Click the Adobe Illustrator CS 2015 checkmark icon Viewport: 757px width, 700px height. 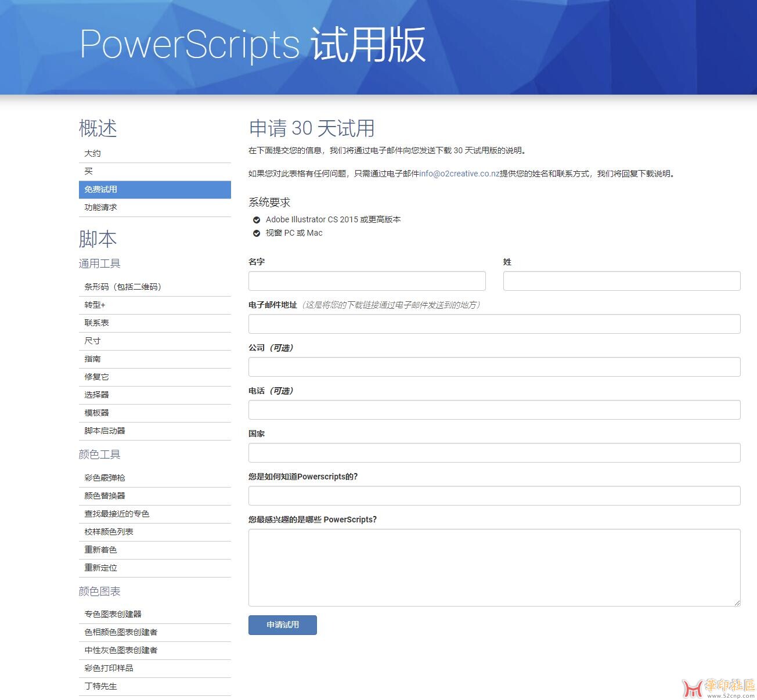click(x=256, y=220)
